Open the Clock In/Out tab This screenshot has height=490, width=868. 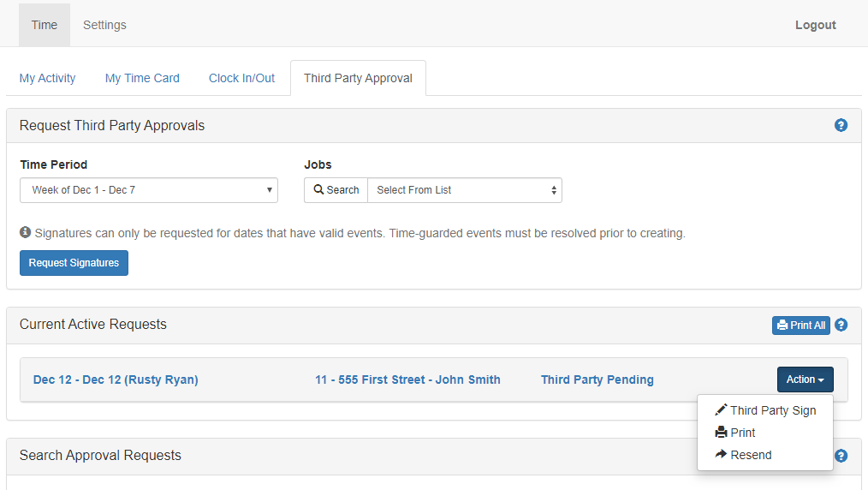(x=241, y=78)
